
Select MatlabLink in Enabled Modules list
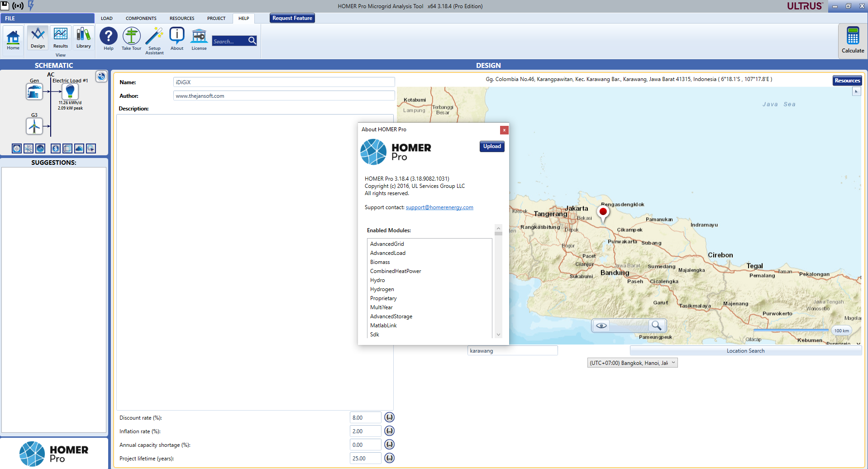tap(383, 325)
